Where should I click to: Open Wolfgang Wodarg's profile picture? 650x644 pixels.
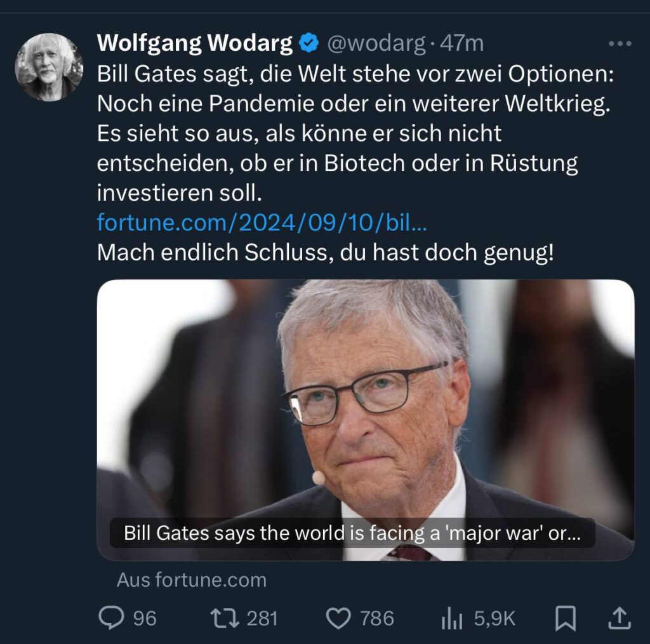(x=49, y=67)
